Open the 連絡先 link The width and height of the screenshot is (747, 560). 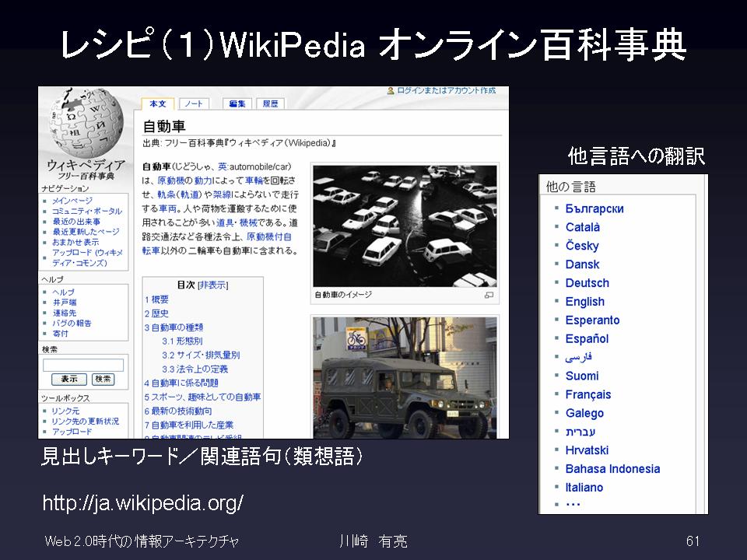65,313
